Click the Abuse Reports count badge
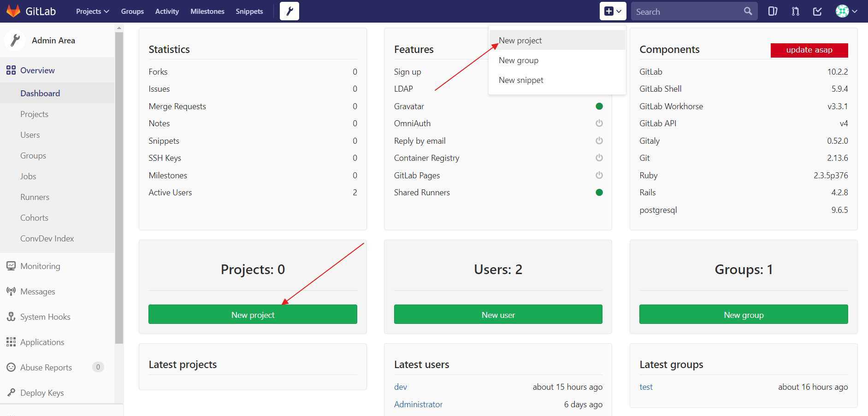868x416 pixels. pyautogui.click(x=98, y=367)
